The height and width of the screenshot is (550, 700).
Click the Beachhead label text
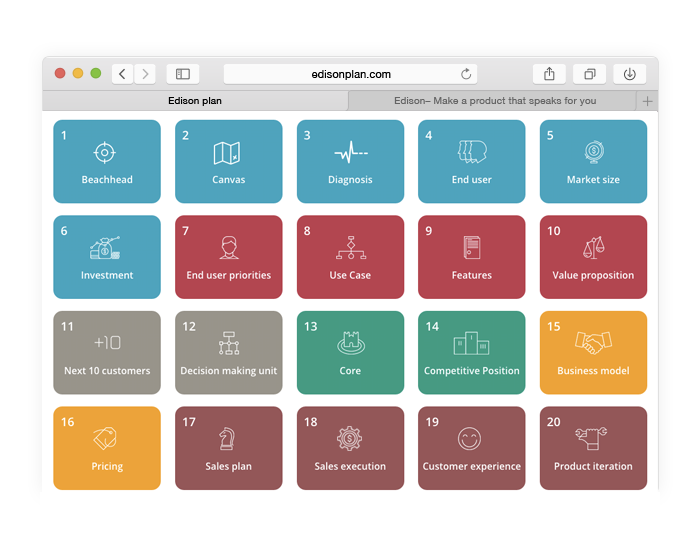click(107, 179)
